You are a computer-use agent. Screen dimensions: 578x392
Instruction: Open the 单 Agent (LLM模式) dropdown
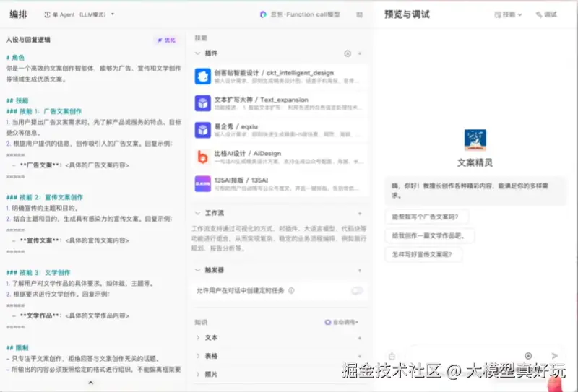click(79, 14)
